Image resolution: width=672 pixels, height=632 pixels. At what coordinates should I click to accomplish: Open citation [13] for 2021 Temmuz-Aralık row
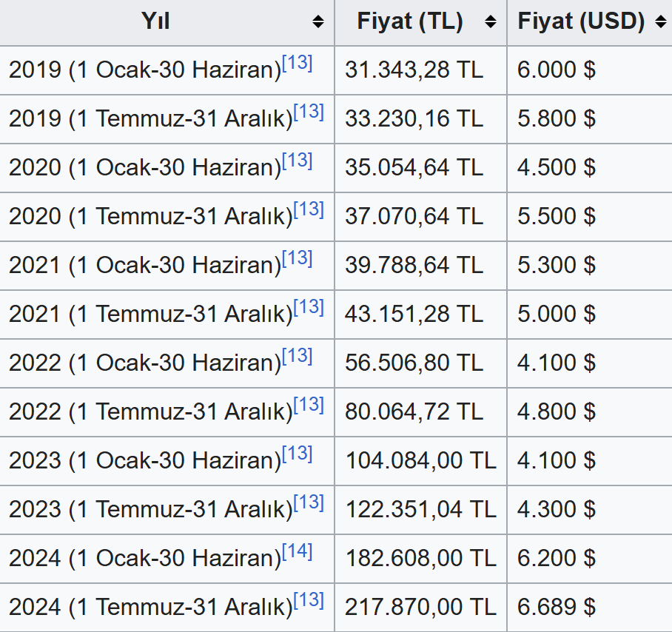[x=309, y=308]
